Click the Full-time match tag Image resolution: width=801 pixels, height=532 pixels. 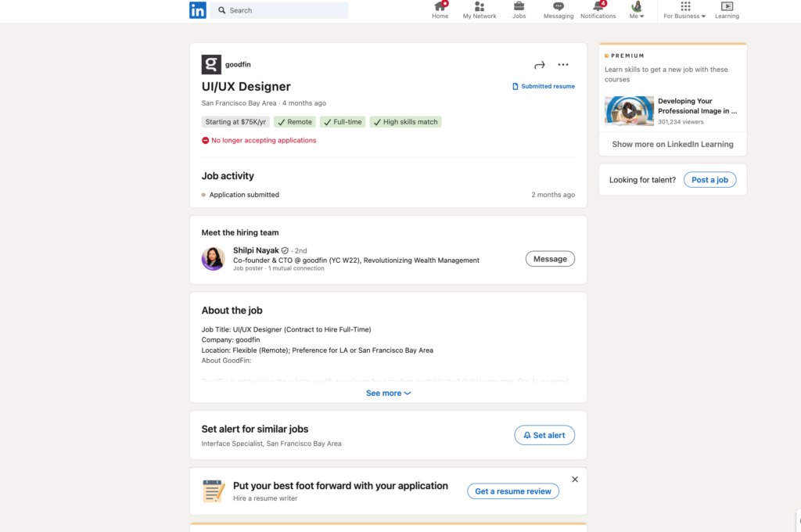click(x=343, y=122)
